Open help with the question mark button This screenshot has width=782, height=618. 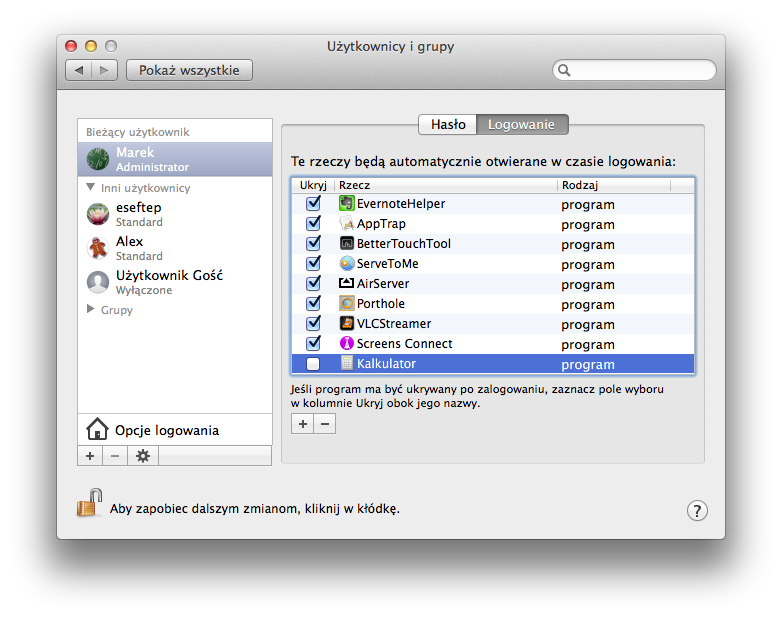(697, 510)
